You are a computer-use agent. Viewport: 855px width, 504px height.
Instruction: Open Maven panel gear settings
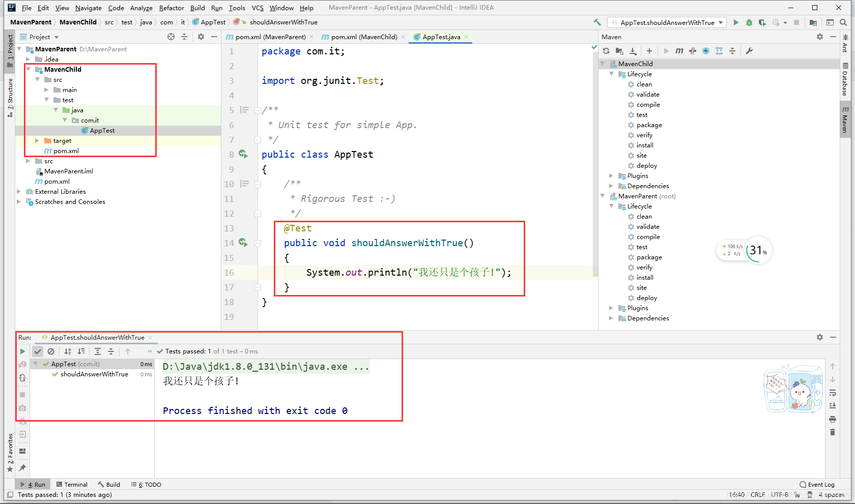820,37
